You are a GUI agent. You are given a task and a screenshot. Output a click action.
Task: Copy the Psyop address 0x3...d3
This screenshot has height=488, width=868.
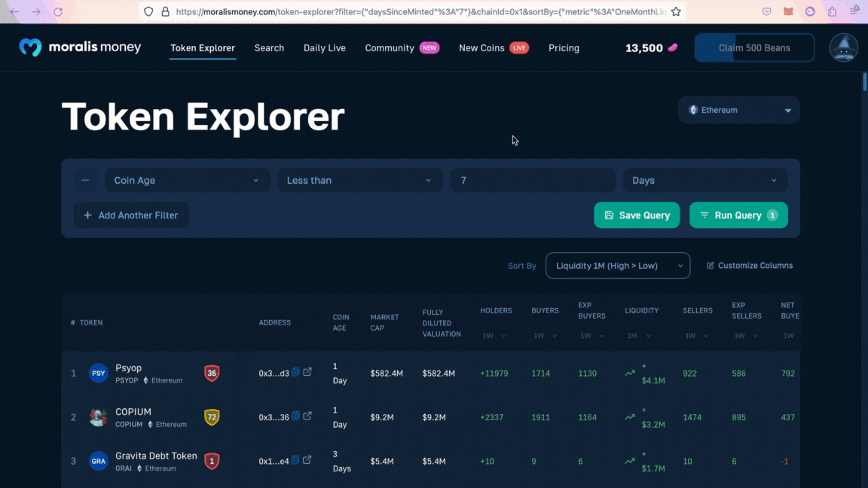pyautogui.click(x=295, y=372)
